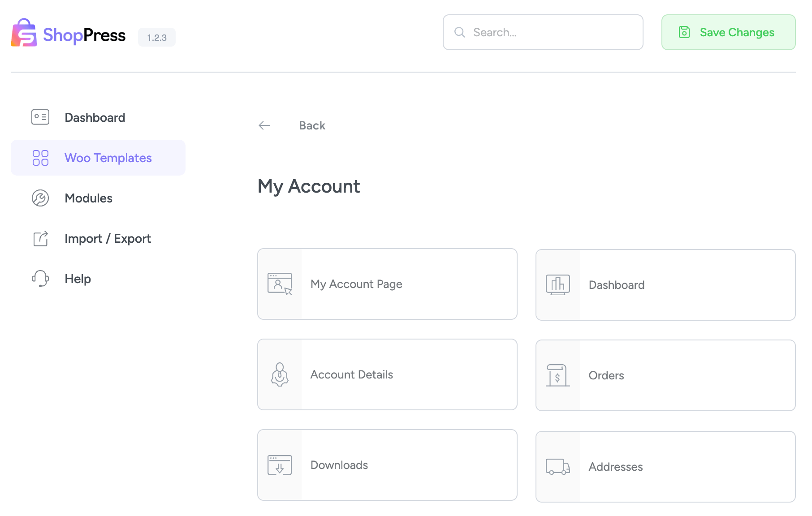Click the Account Details person icon

tap(279, 374)
